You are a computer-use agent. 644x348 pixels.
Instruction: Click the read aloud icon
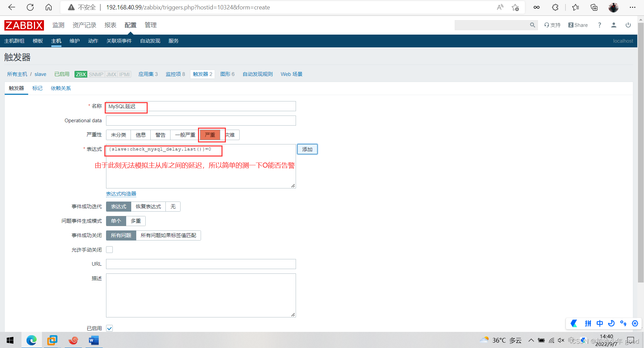[x=500, y=7]
